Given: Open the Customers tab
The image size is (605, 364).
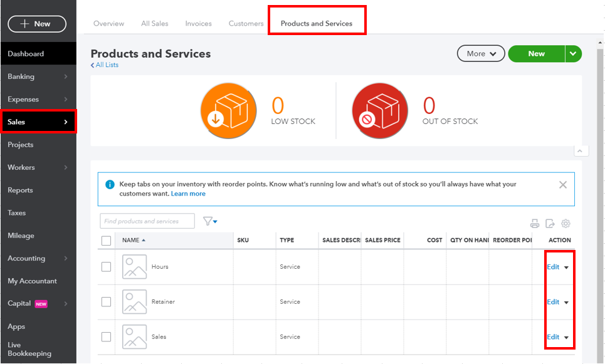Looking at the screenshot, I should 246,24.
